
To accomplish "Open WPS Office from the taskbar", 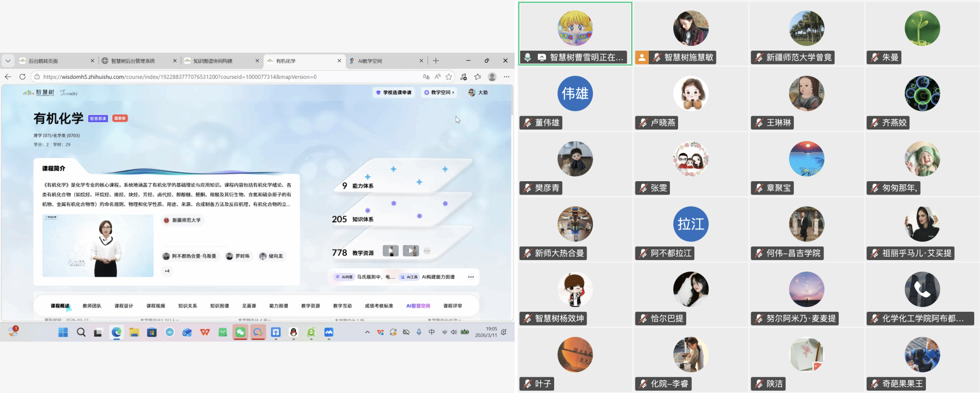I will tap(205, 332).
